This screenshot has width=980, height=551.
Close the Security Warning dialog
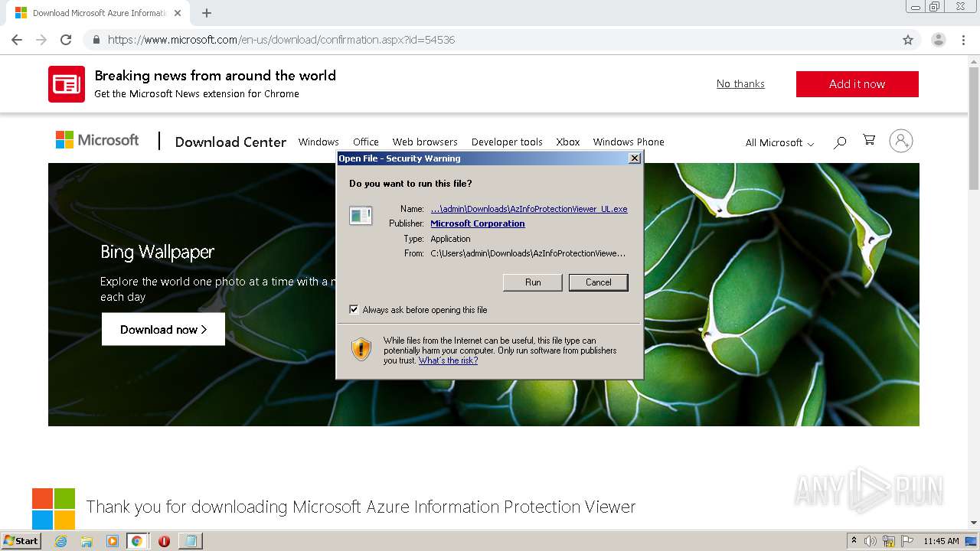tap(634, 158)
